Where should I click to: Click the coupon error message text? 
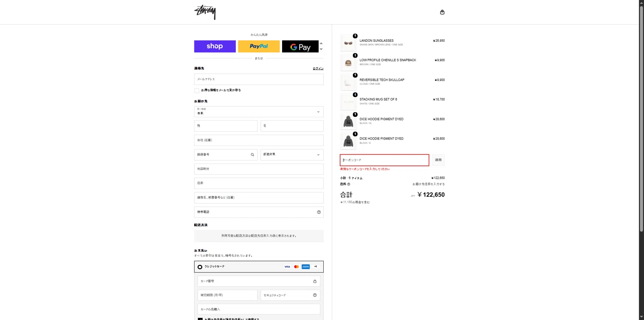365,169
